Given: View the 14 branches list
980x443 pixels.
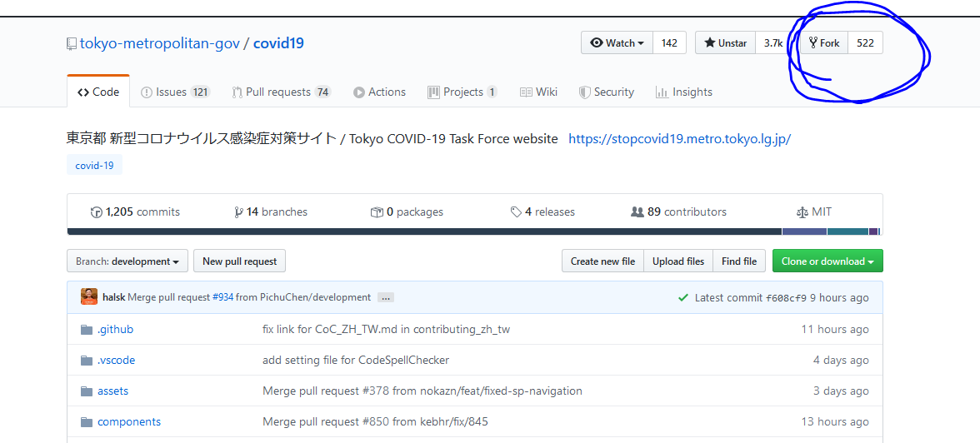Looking at the screenshot, I should coord(271,212).
